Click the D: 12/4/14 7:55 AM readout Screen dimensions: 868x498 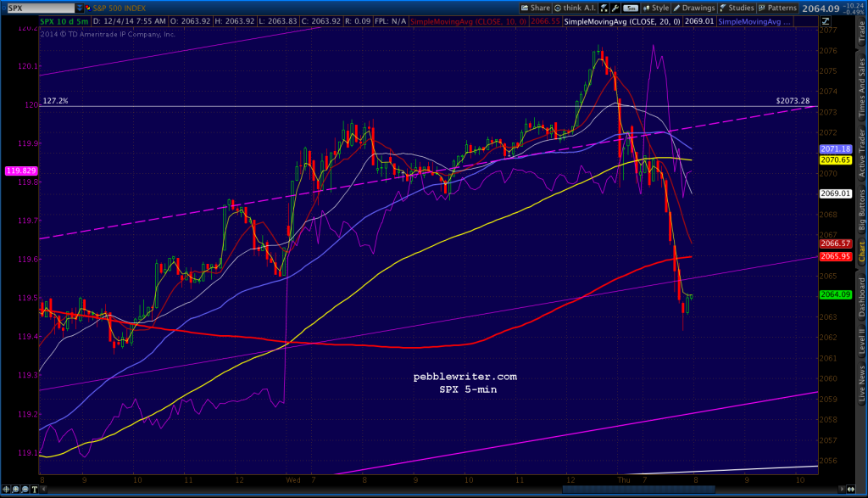click(x=130, y=21)
